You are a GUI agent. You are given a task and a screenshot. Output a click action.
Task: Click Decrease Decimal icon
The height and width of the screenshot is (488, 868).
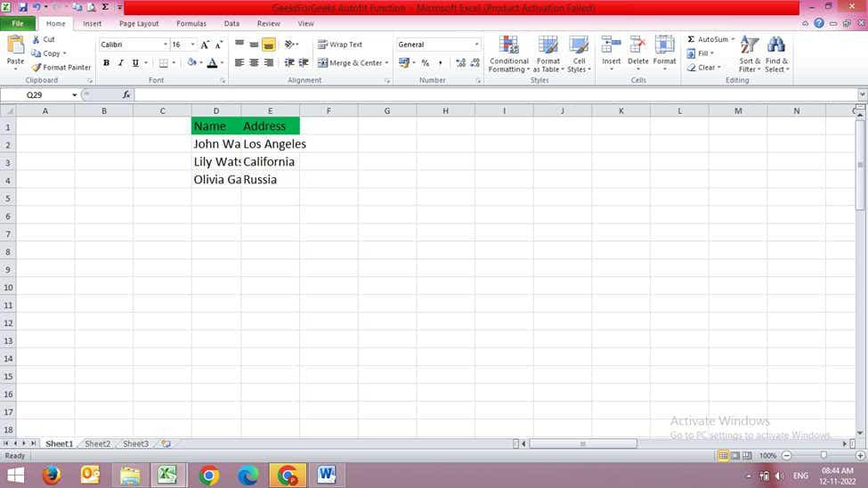[475, 63]
